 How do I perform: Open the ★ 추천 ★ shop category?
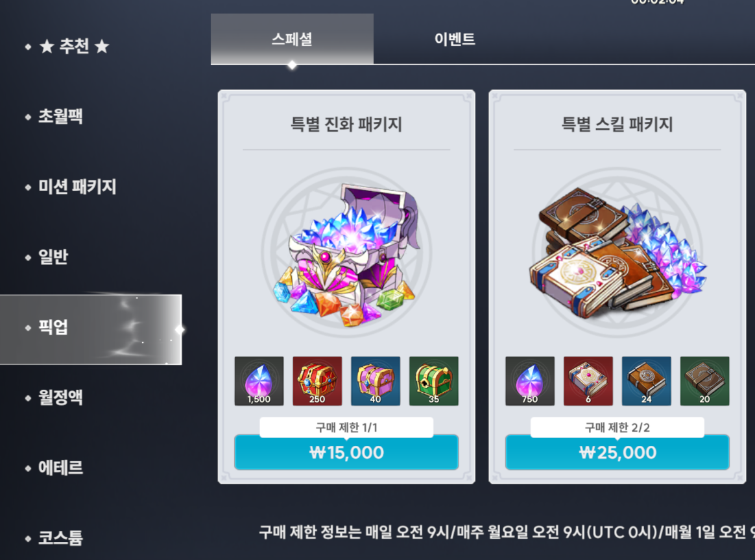[74, 47]
